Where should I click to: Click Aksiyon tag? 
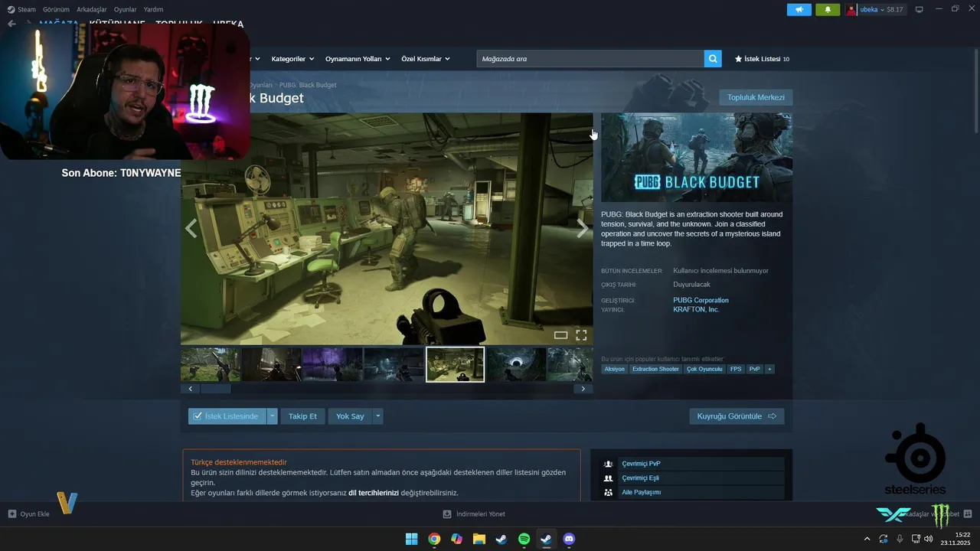tap(614, 369)
